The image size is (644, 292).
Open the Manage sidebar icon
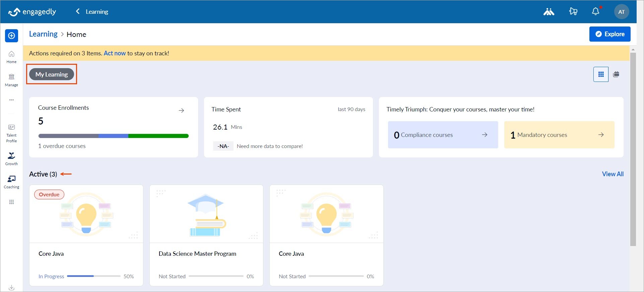[x=11, y=80]
